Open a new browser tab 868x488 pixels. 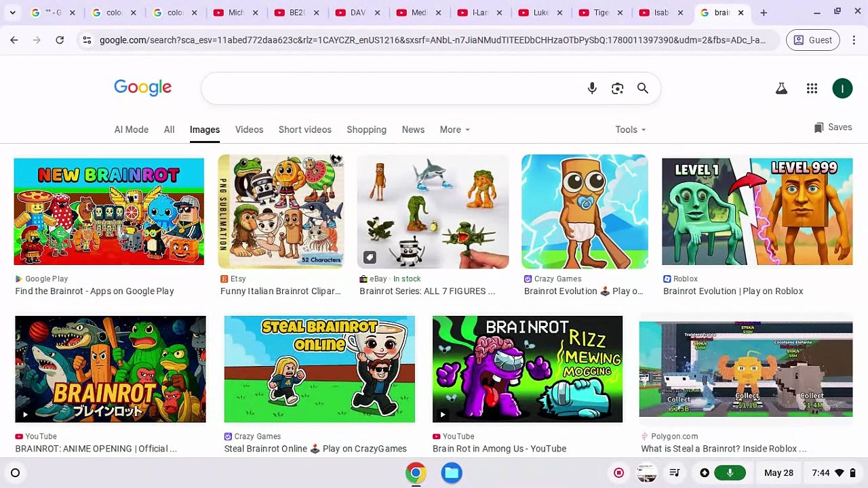(764, 12)
